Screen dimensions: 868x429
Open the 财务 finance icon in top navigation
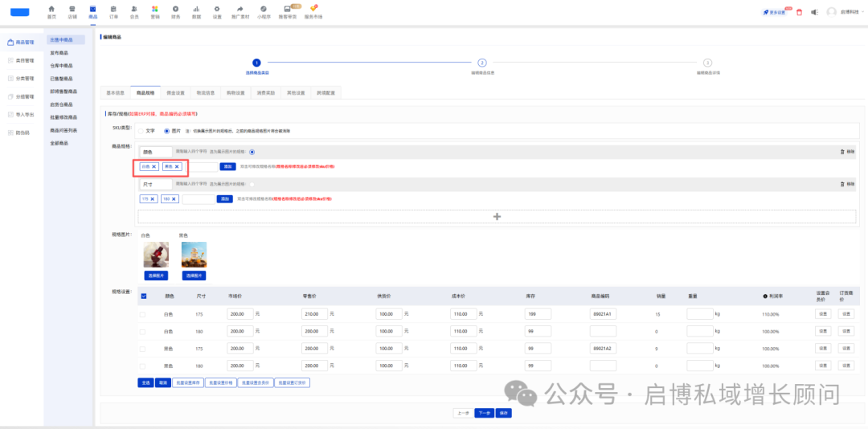coord(175,9)
